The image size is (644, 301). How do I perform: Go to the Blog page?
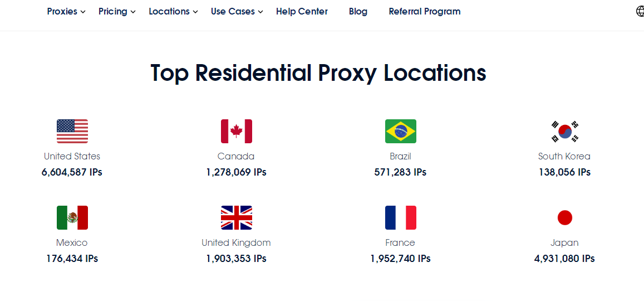358,12
